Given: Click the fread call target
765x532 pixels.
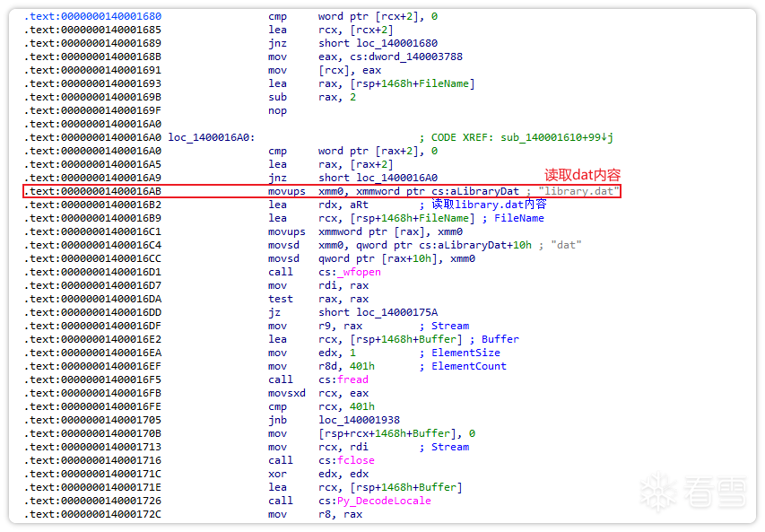Looking at the screenshot, I should tap(352, 379).
